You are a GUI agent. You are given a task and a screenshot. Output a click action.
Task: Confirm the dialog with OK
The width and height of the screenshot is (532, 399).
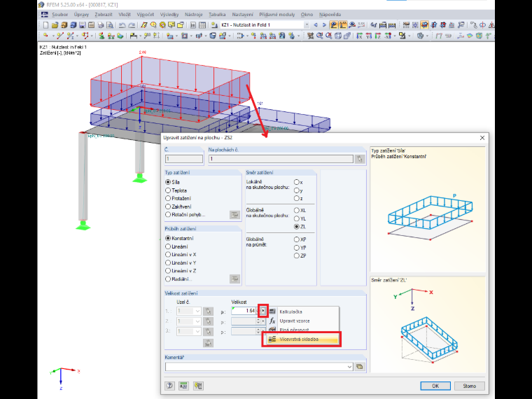(435, 386)
